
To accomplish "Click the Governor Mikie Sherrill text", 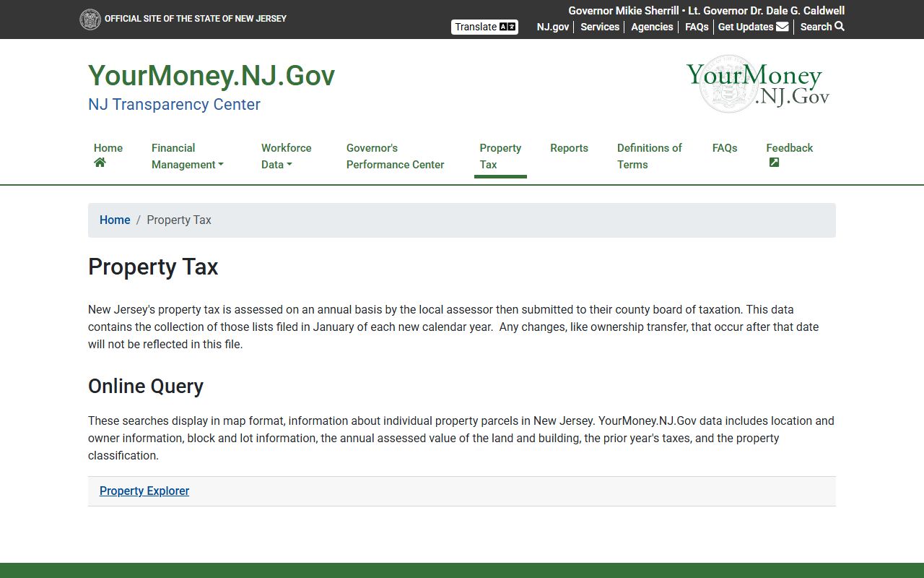I will coord(624,11).
